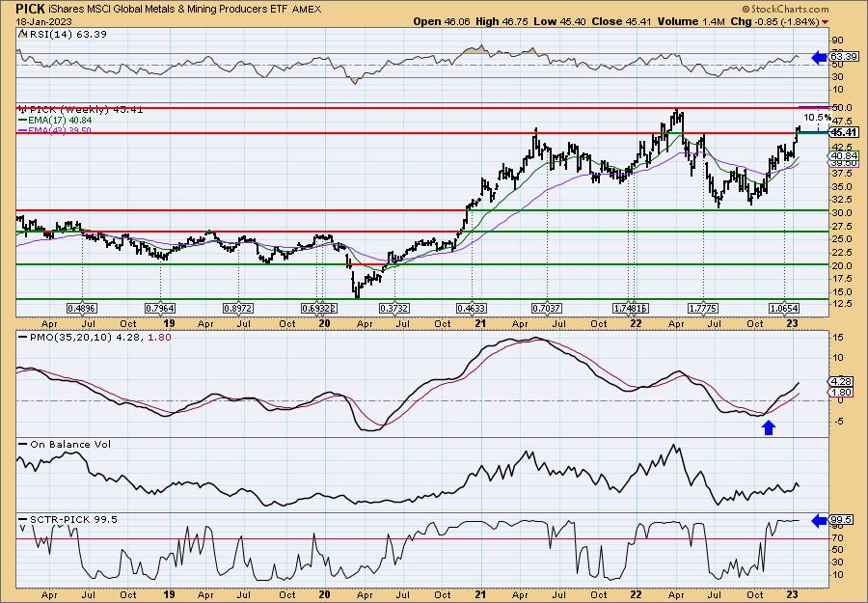Click the PMO(35,20,10) 4.28, 1.80 legend

[95, 336]
